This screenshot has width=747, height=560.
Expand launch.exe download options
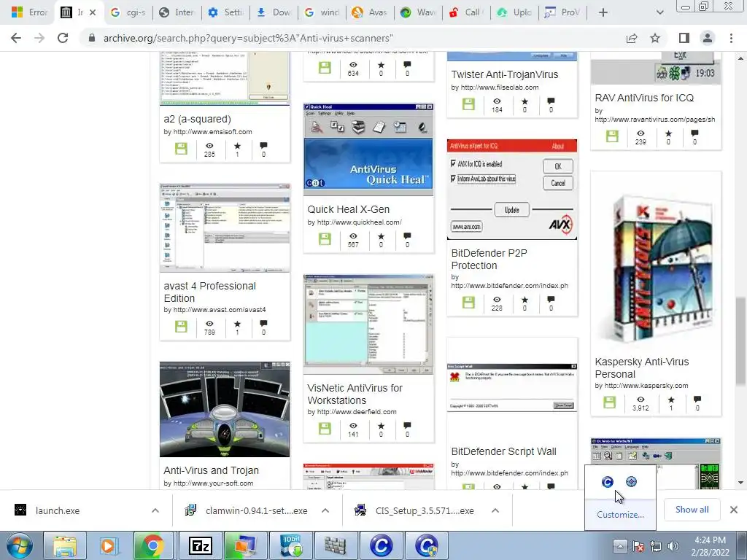(155, 510)
